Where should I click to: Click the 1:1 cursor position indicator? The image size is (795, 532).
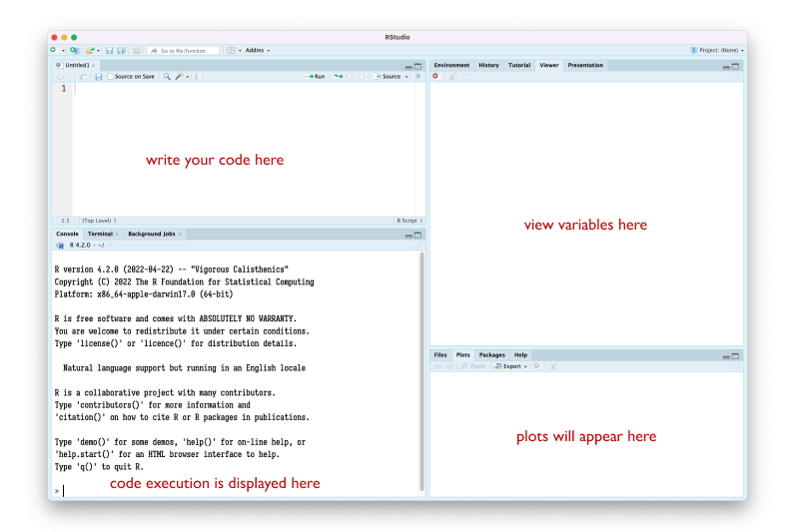65,221
